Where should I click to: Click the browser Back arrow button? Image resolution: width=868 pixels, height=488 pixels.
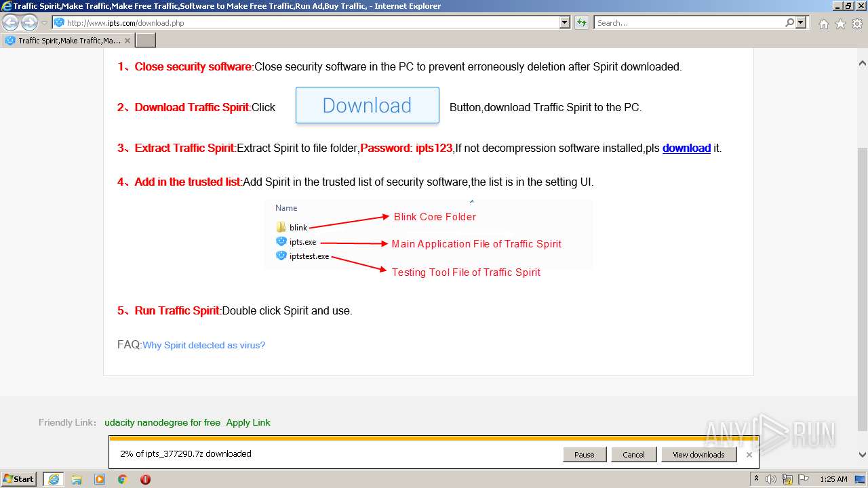click(10, 23)
